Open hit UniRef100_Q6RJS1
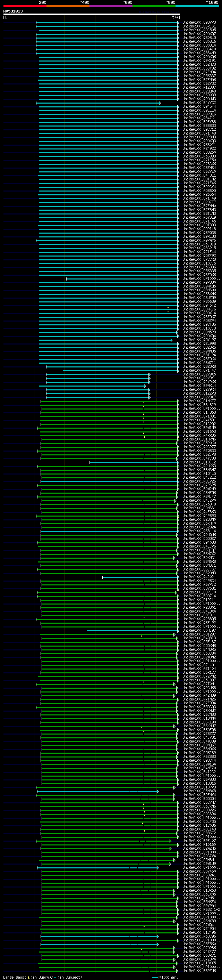This screenshot has height=980, width=222. coord(199,26)
